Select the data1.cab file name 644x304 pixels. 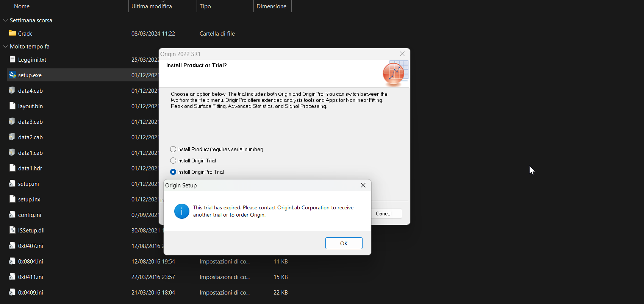click(30, 153)
